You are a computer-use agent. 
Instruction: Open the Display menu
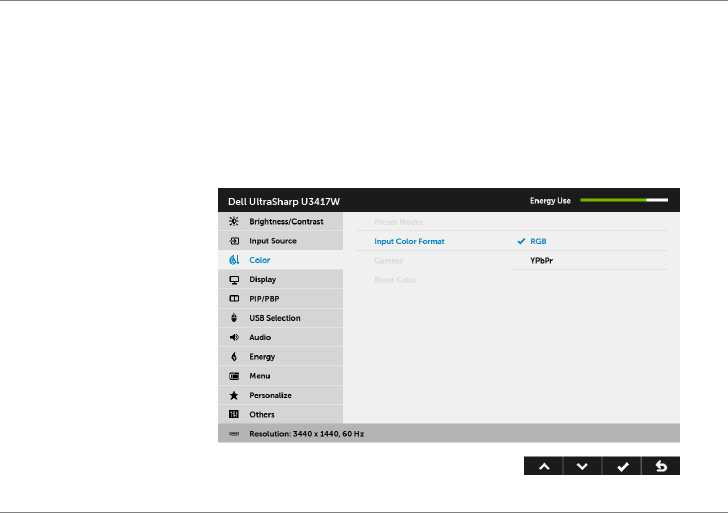pyautogui.click(x=280, y=279)
